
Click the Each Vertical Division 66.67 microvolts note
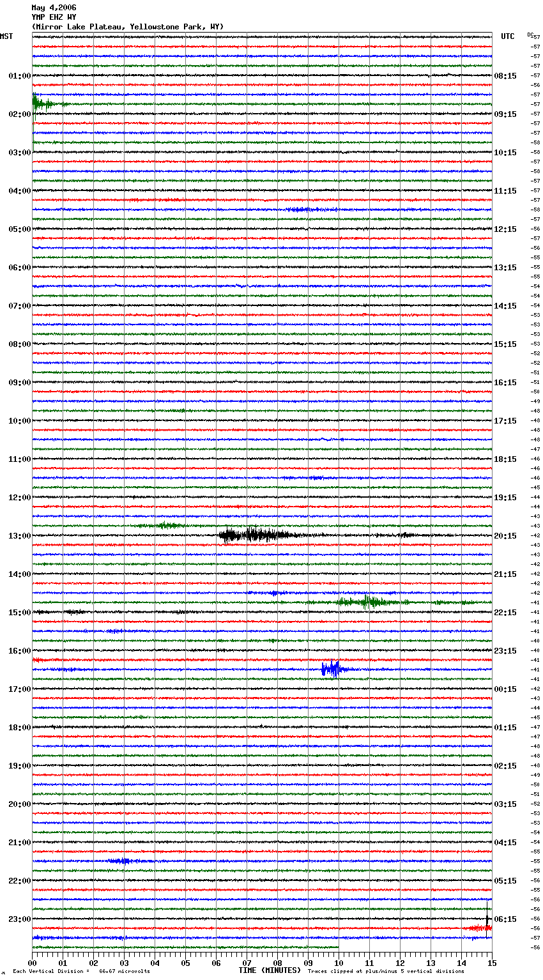[81, 971]
